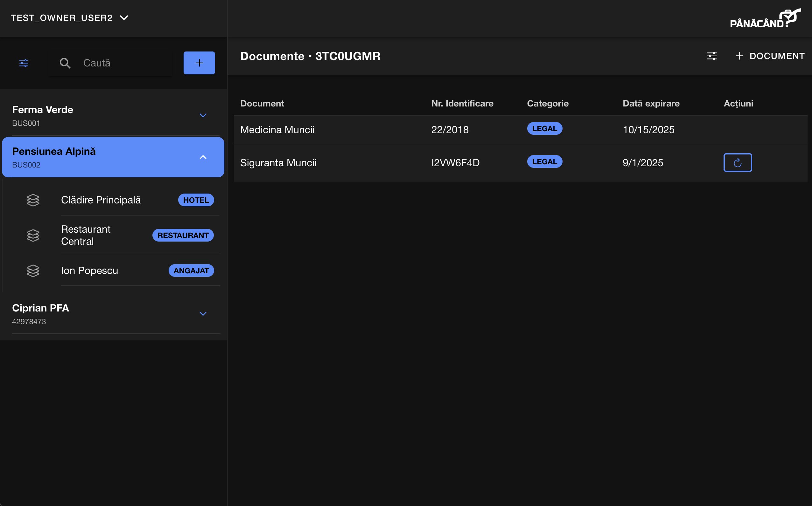812x506 pixels.
Task: Sort by Dată expirare column header
Action: tap(651, 103)
